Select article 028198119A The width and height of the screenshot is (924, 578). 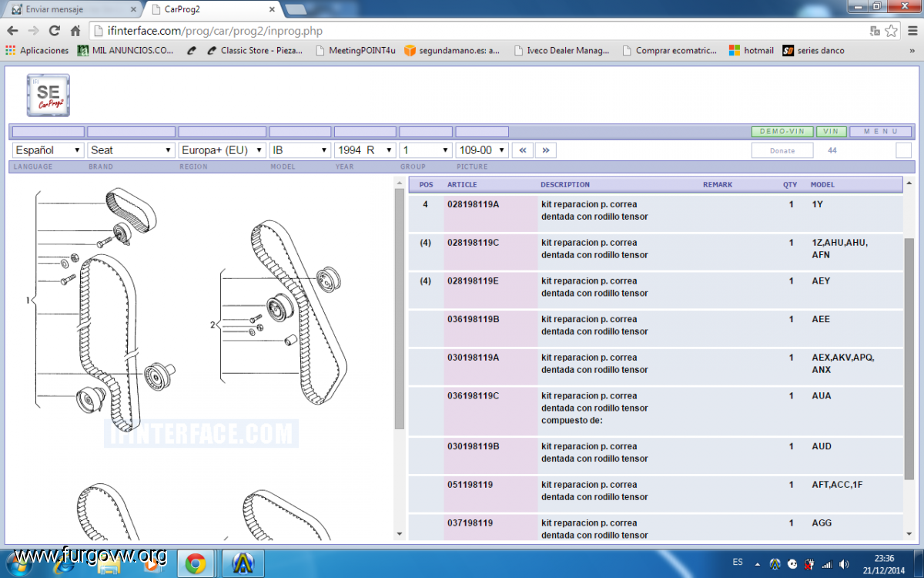tap(473, 204)
